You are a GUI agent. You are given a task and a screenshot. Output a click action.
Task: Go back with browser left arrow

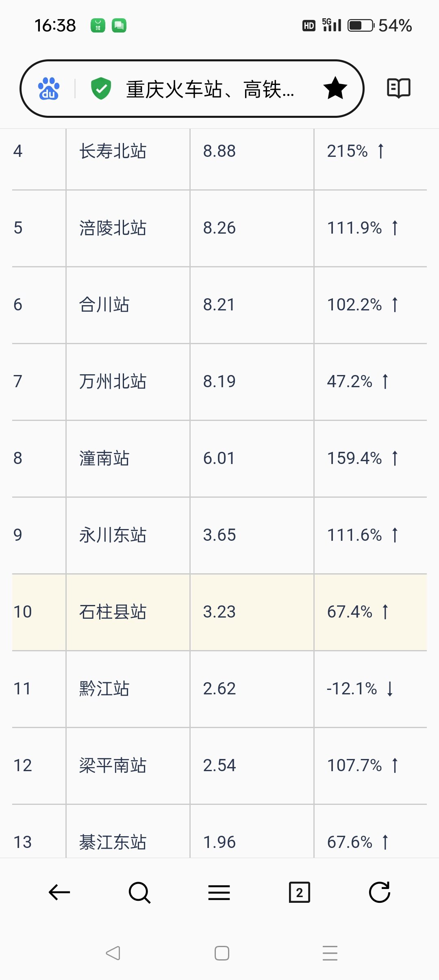coord(59,893)
